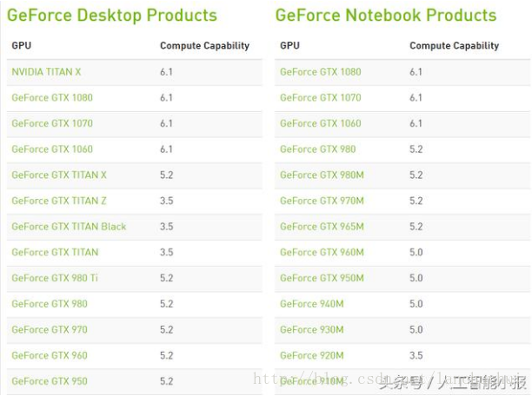The width and height of the screenshot is (532, 396).
Task: Open the GeForce 930M link
Action: point(312,329)
